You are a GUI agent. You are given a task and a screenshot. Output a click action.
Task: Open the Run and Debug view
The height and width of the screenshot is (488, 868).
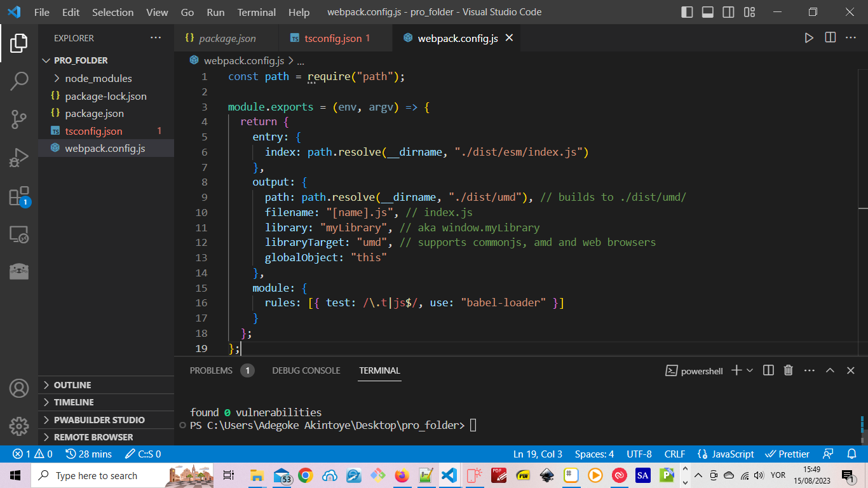[x=19, y=158]
